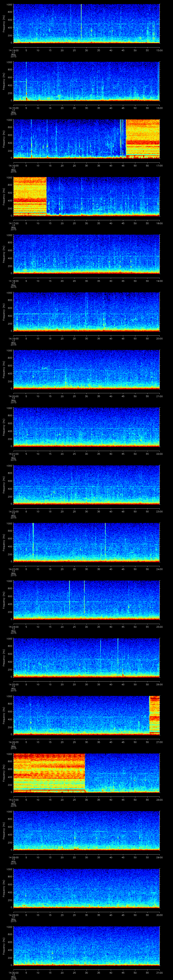Screen dimensions: 173x980
Task: Click the spectrogram panel starting at 14:29:00
Action: (x=87, y=888)
